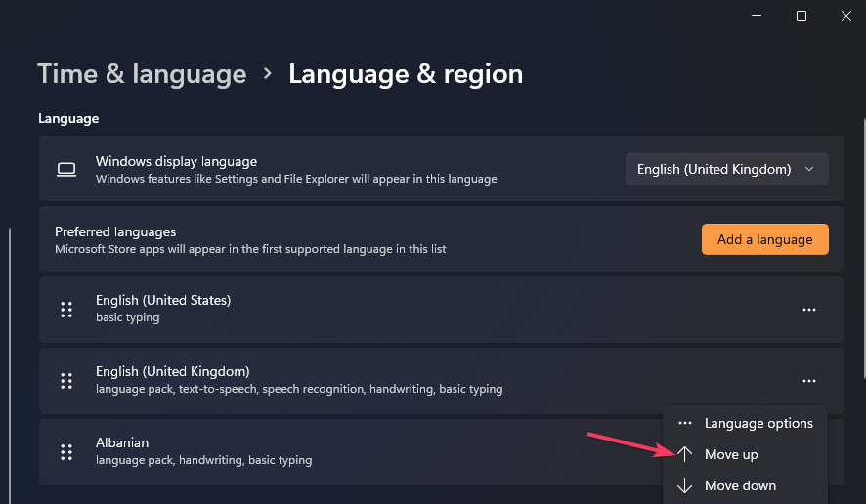
Task: Open the Windows display language dropdown
Action: click(727, 169)
